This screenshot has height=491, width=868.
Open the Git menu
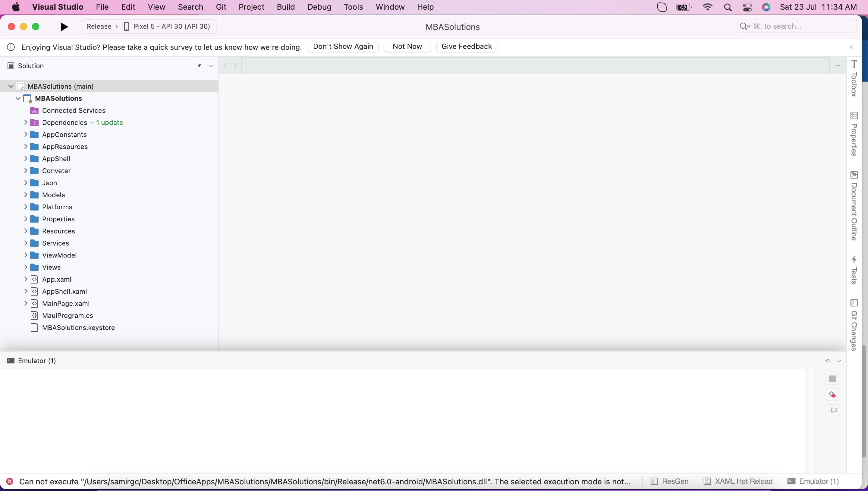[222, 7]
